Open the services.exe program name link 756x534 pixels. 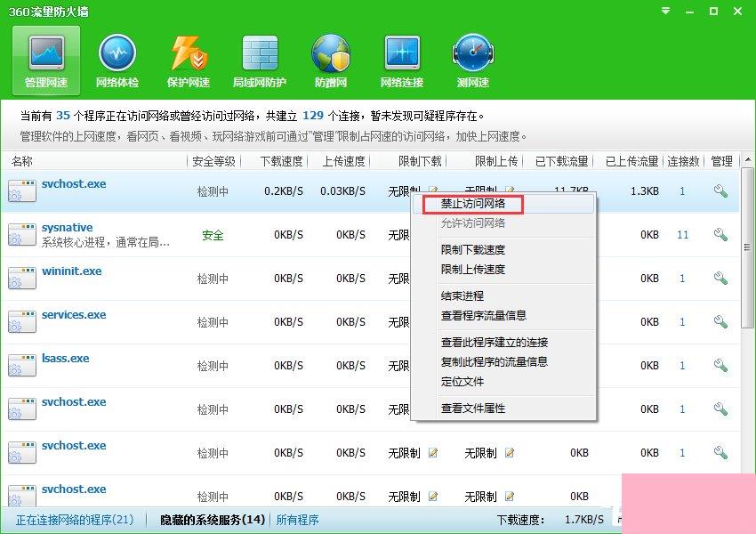click(x=74, y=314)
